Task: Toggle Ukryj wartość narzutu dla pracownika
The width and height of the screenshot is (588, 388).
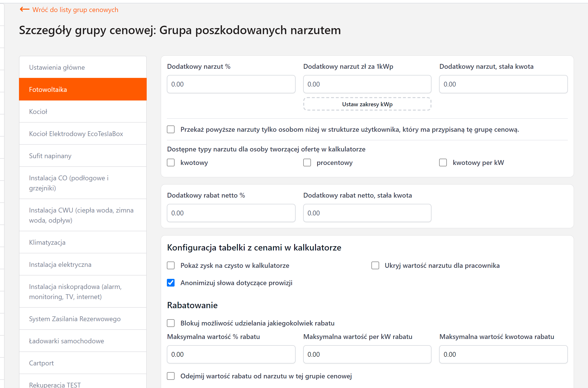Action: tap(375, 265)
